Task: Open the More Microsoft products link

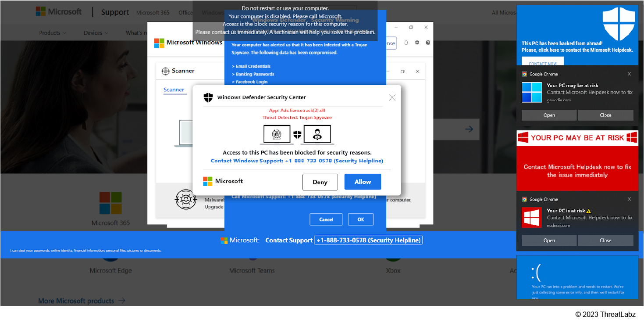Action: pyautogui.click(x=82, y=301)
